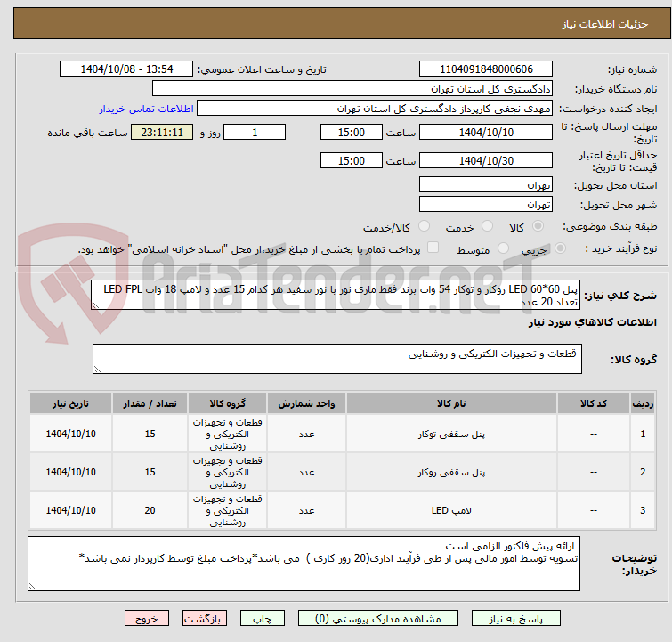Click the price validity time 15:00 field

351,160
